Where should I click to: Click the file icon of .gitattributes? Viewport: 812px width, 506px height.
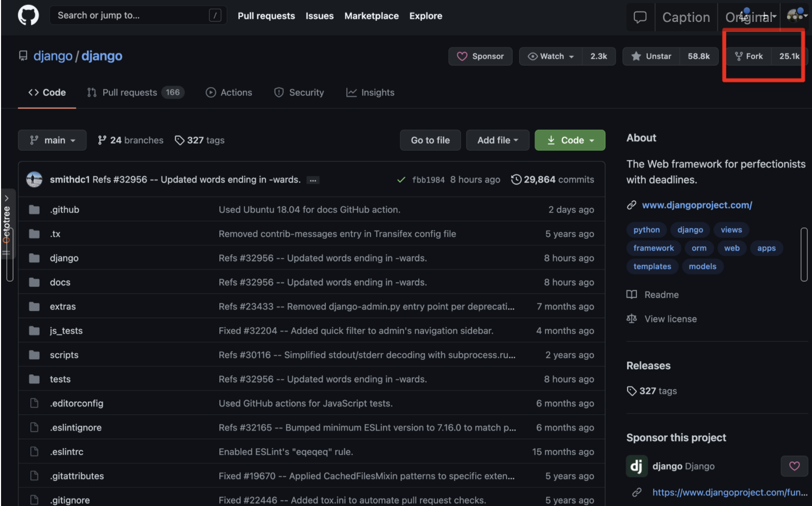pyautogui.click(x=34, y=476)
